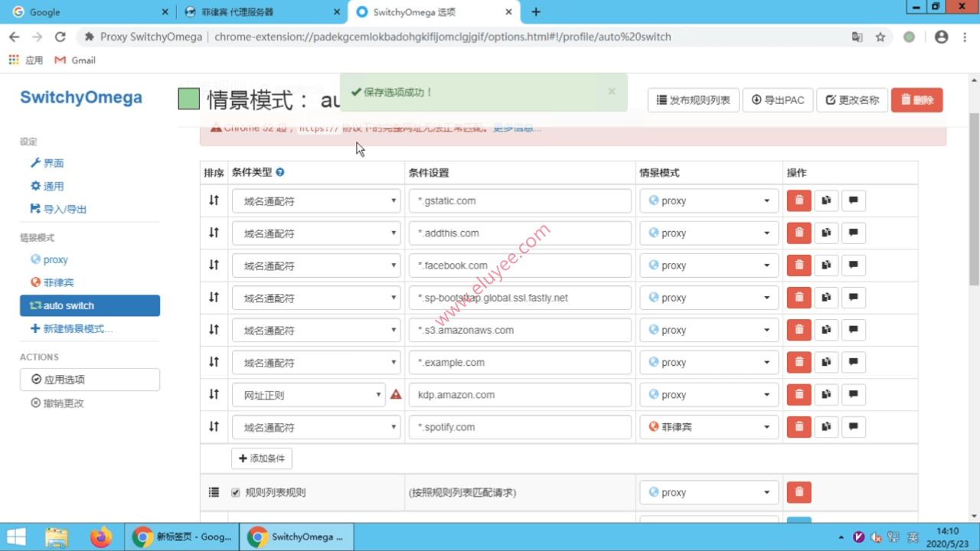Click the clone icon on the *.facebook.com rule
The height and width of the screenshot is (551, 980).
[825, 265]
